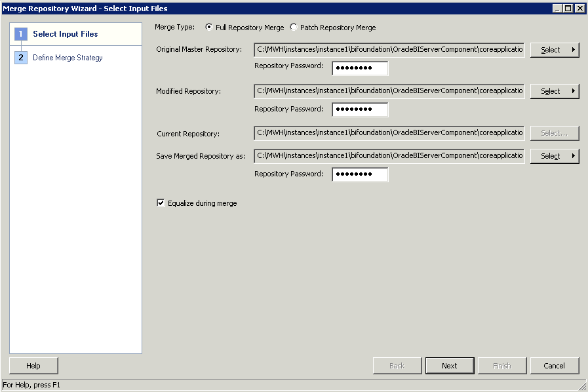Click the Save Merged Repository path field
This screenshot has width=588, height=392.
pos(389,155)
